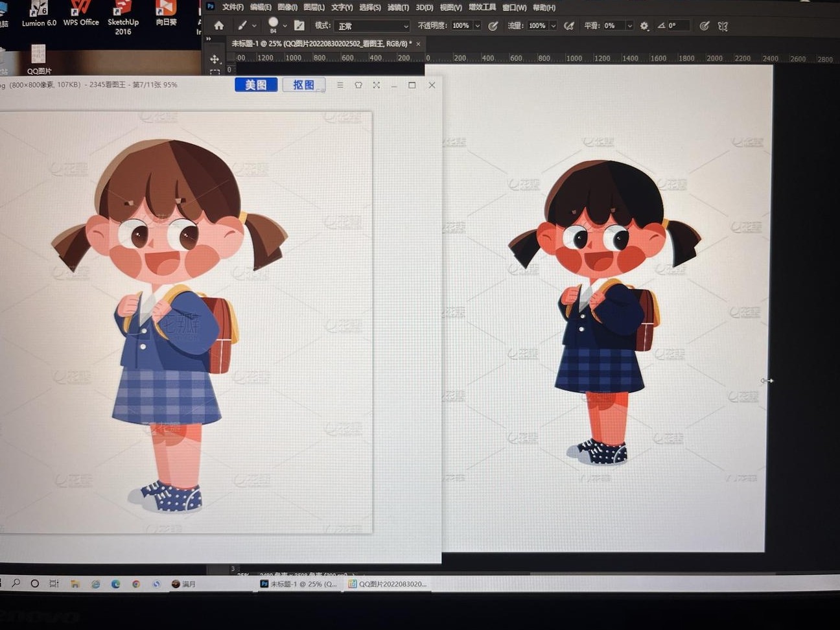Open the 3D(D) menu
Image resolution: width=840 pixels, height=630 pixels.
tap(424, 8)
